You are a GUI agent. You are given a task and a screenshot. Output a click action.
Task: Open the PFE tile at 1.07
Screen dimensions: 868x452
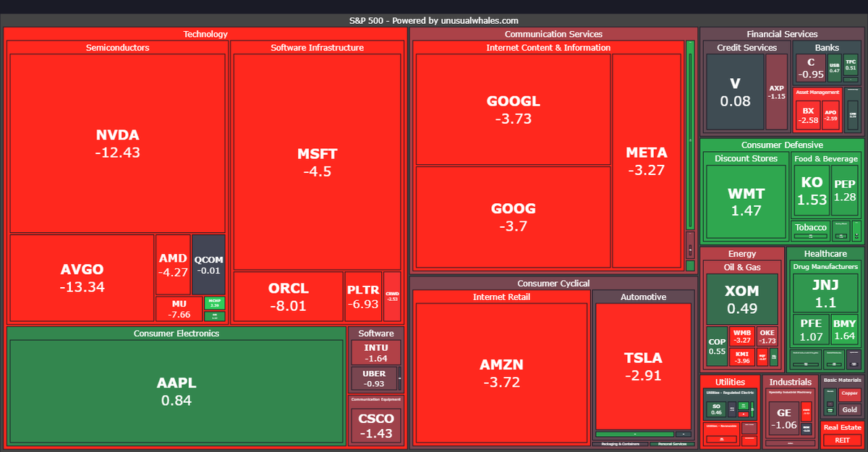coord(810,331)
